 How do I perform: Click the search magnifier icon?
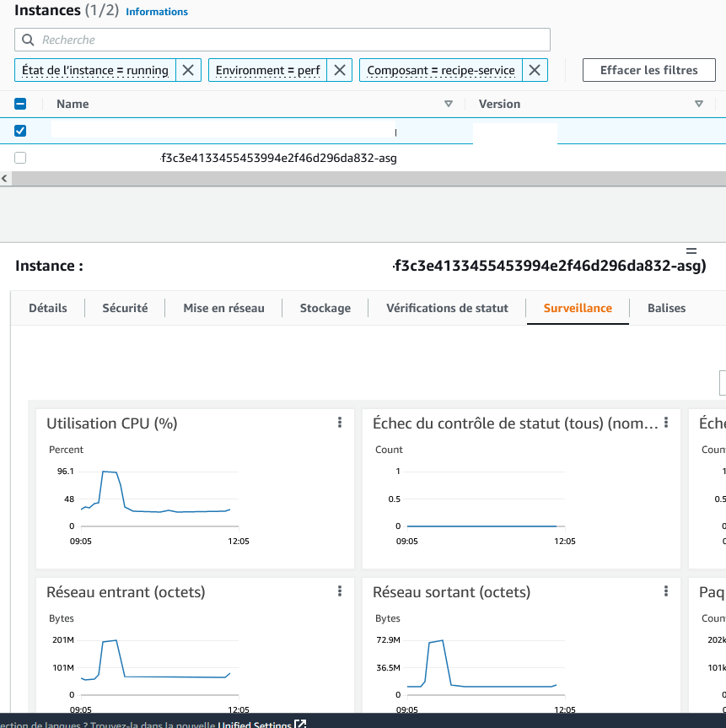pyautogui.click(x=29, y=39)
